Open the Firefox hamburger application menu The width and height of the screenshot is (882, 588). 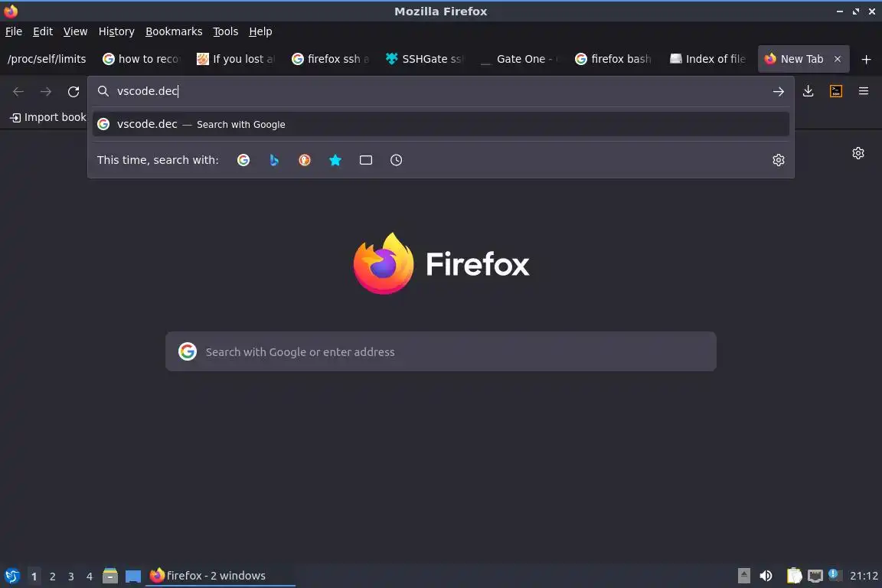[x=864, y=91]
